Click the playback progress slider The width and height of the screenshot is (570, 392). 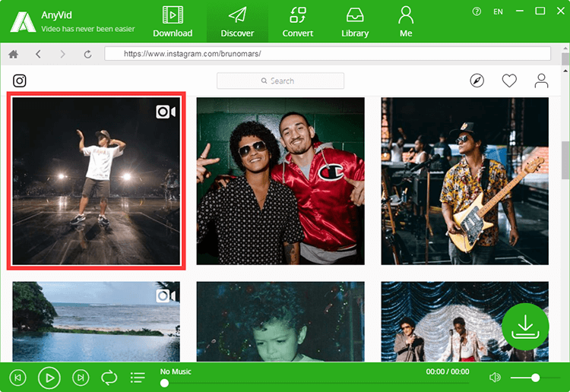coord(315,383)
